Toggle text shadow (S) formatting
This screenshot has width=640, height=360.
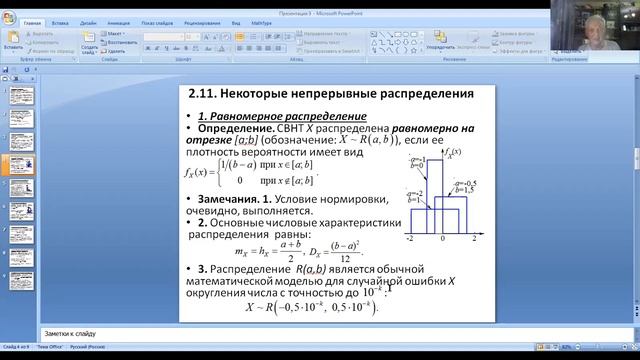[x=186, y=49]
